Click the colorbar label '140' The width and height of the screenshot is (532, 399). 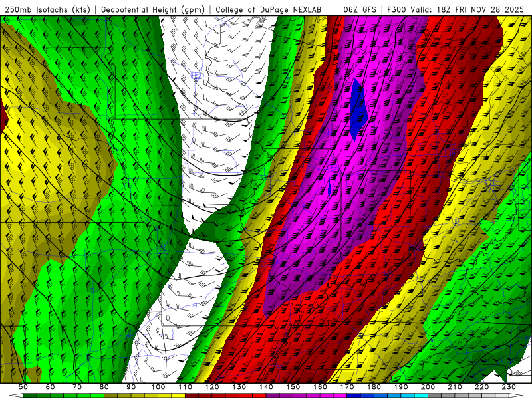point(266,387)
